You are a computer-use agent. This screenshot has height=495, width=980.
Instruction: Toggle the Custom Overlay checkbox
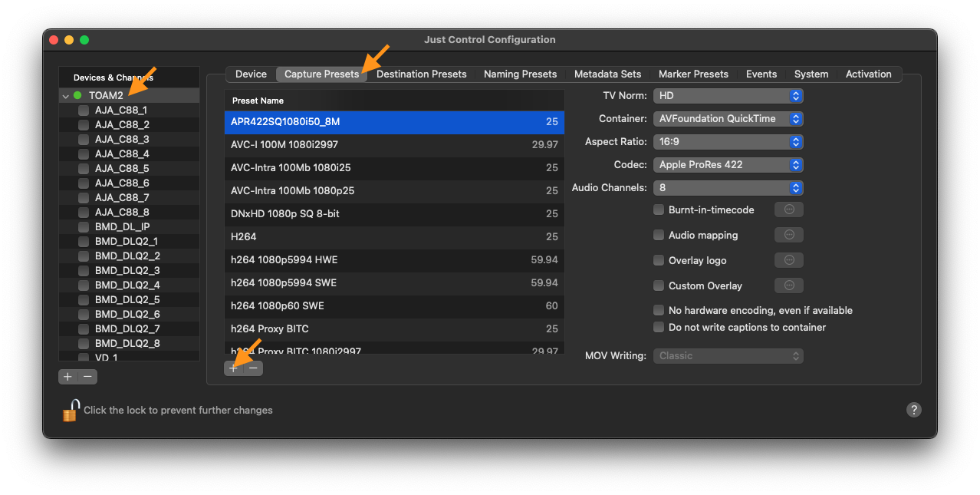pyautogui.click(x=659, y=285)
